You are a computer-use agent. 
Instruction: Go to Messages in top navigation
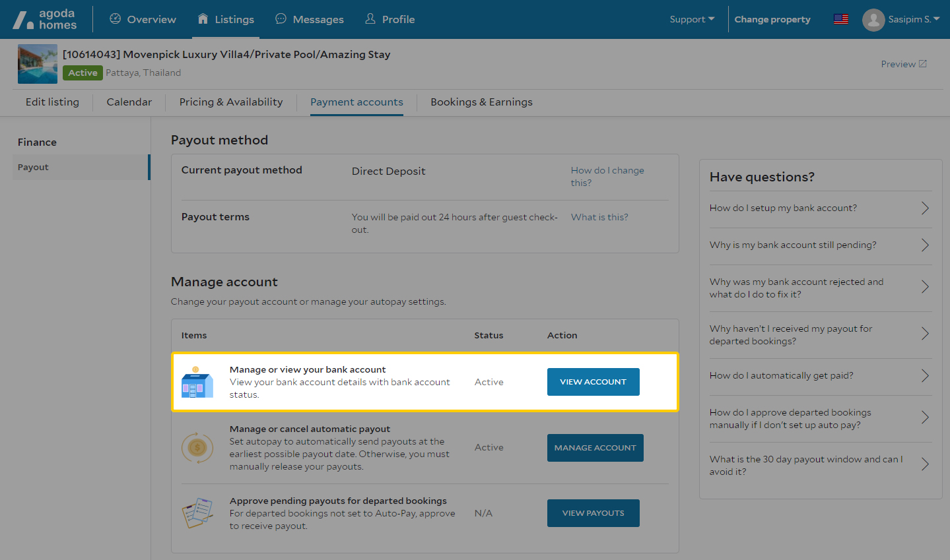[310, 20]
